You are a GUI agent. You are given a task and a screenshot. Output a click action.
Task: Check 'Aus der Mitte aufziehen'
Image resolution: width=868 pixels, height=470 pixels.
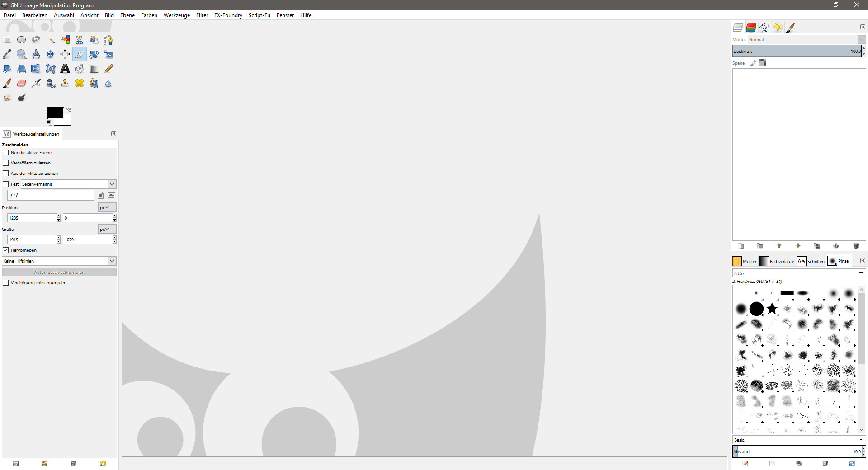(x=6, y=174)
